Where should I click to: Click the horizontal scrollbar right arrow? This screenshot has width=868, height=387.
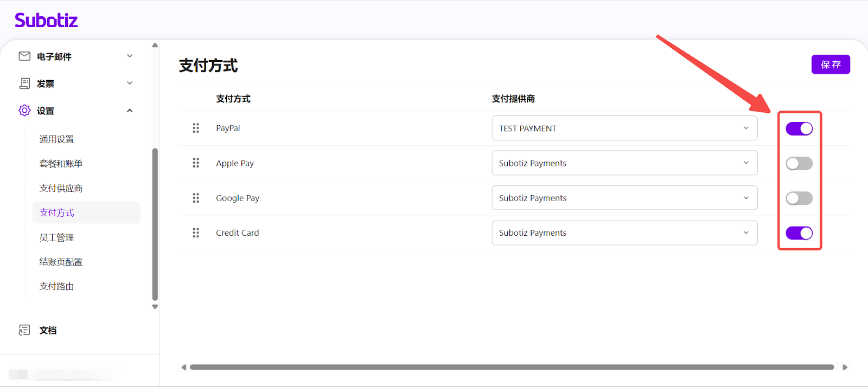tap(845, 367)
